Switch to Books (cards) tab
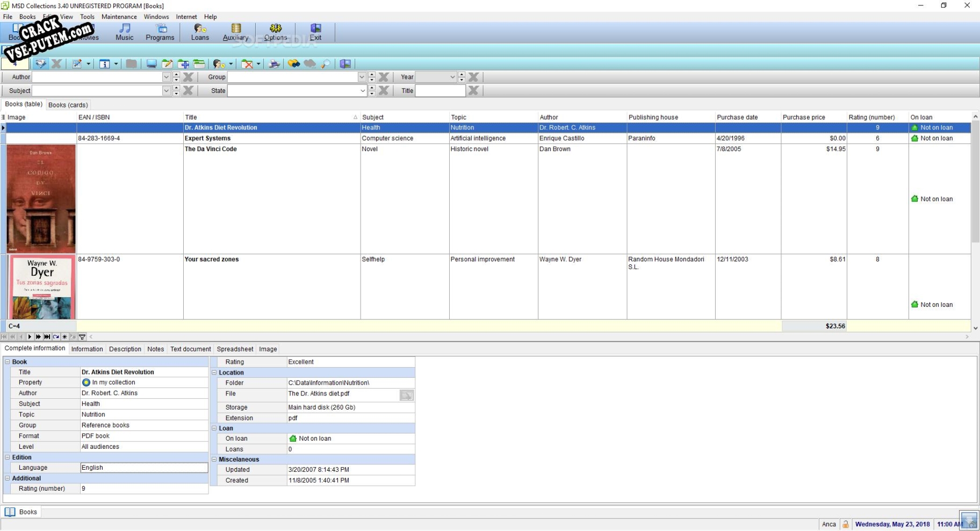The height and width of the screenshot is (531, 980). pyautogui.click(x=68, y=105)
